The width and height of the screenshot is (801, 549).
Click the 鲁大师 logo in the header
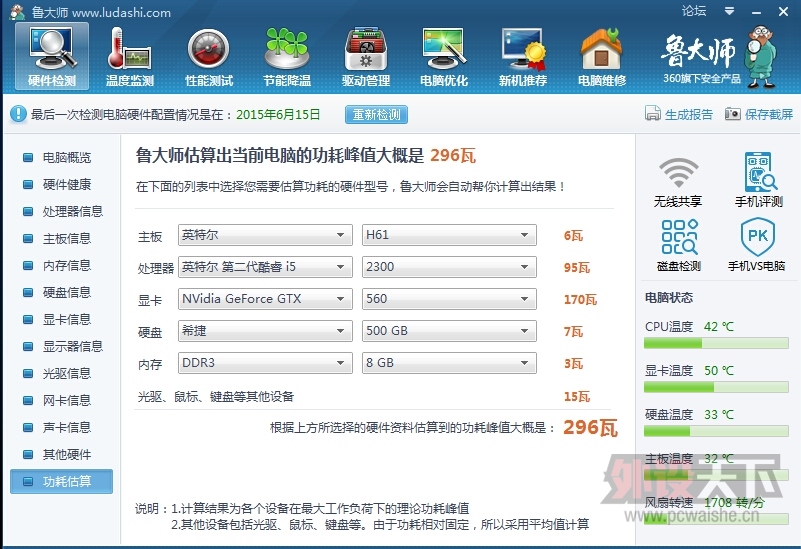(x=699, y=51)
